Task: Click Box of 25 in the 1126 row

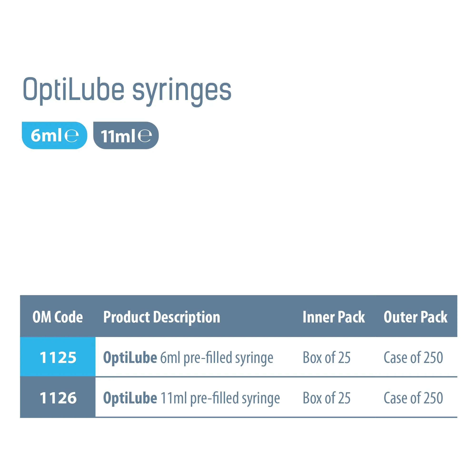Action: pyautogui.click(x=327, y=398)
